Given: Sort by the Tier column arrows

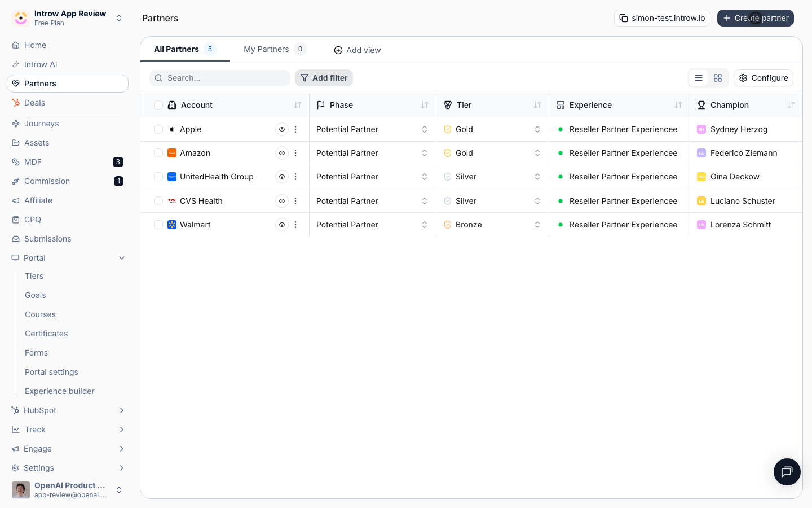Looking at the screenshot, I should tap(537, 105).
